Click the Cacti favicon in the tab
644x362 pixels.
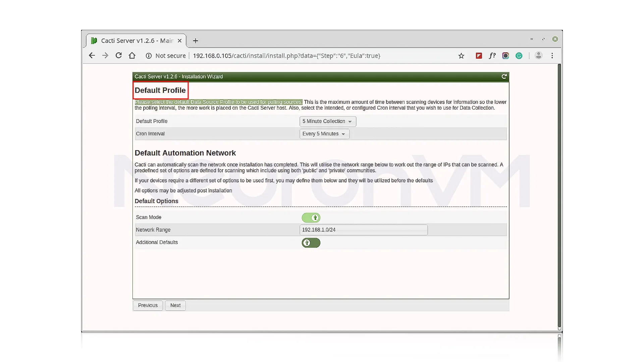click(x=94, y=41)
